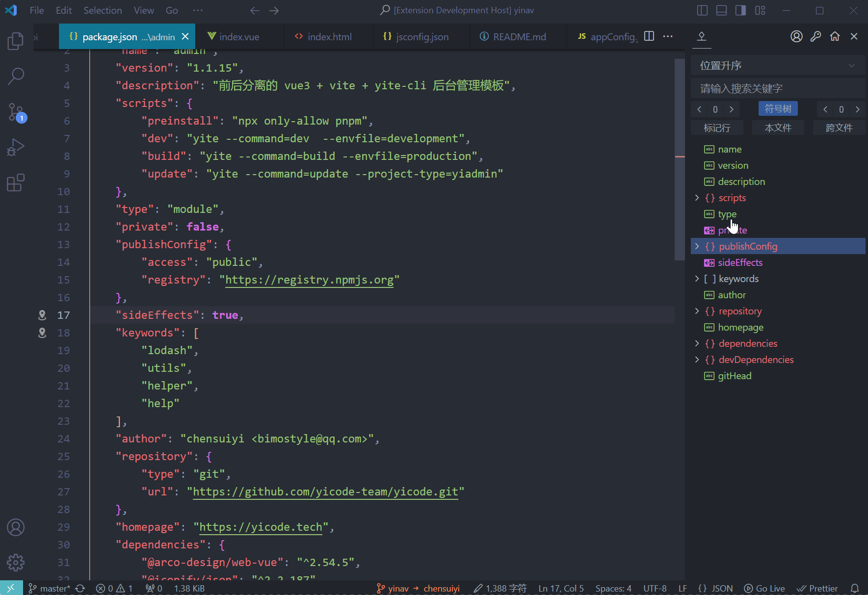Viewport: 868px width, 595px height.
Task: Toggle the primary side bar layout button
Action: (702, 10)
